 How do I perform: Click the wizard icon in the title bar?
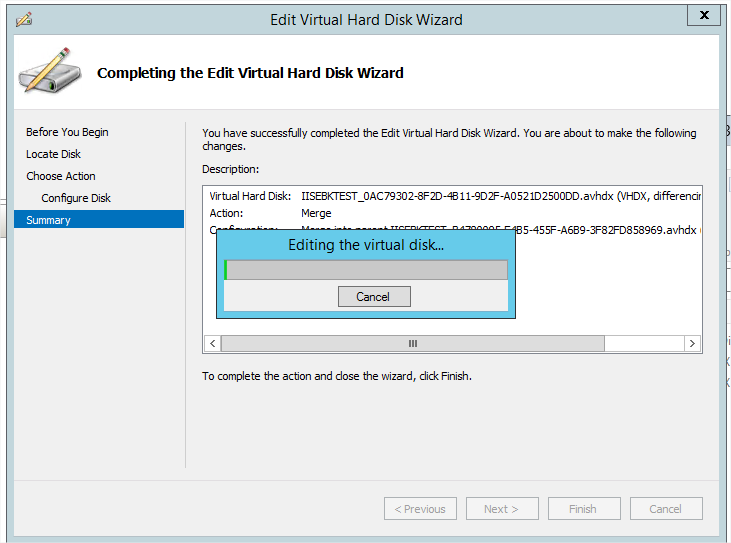[x=24, y=19]
